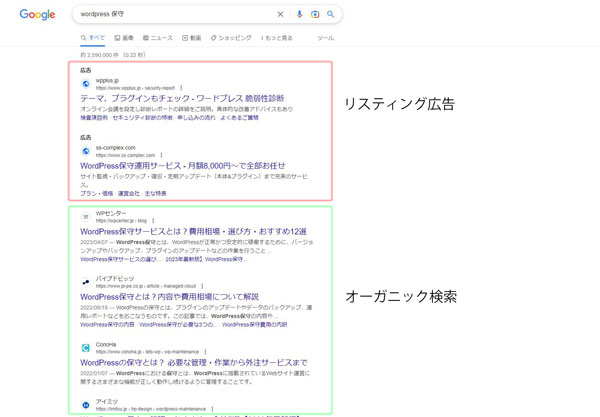The width and height of the screenshot is (600, 417).
Task: Open three-dot menu beside conoha.jp URL
Action: (x=205, y=352)
